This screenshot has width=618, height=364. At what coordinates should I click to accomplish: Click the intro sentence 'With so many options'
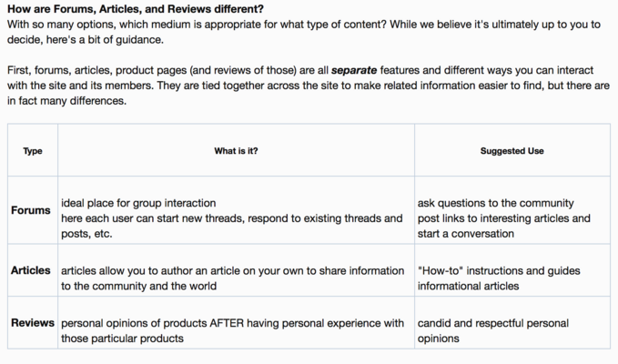[x=303, y=32]
